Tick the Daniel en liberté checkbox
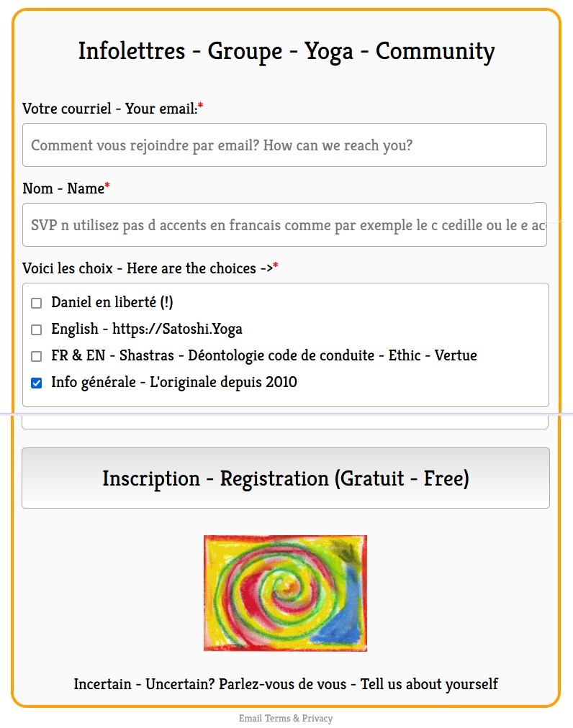Screen dimensions: 573x728 [37, 304]
